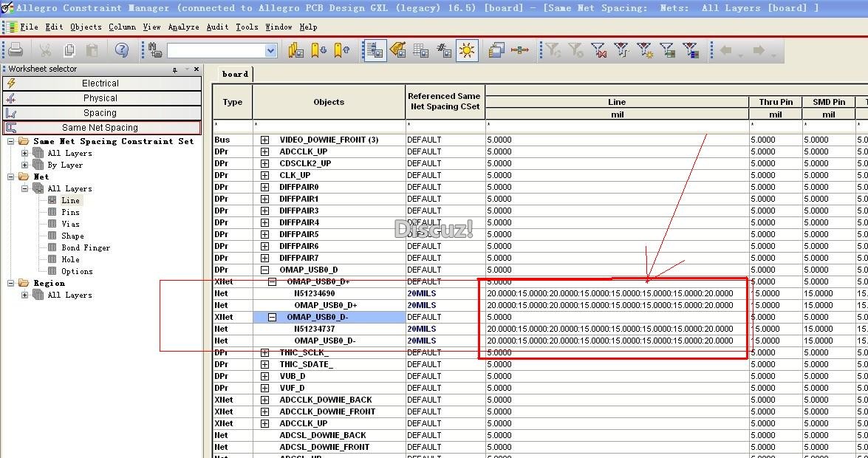Collapse the OMAP_USB0_D+ XNet row
The width and height of the screenshot is (868, 458).
[272, 281]
